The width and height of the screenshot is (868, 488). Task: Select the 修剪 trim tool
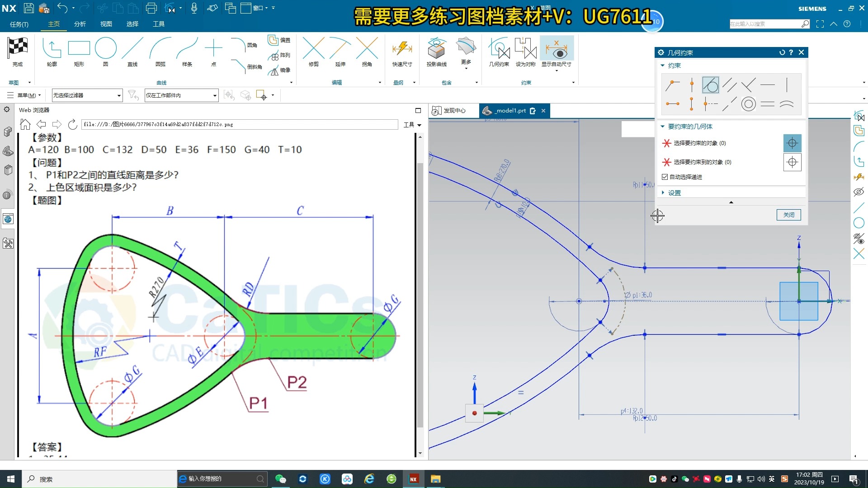pyautogui.click(x=314, y=50)
